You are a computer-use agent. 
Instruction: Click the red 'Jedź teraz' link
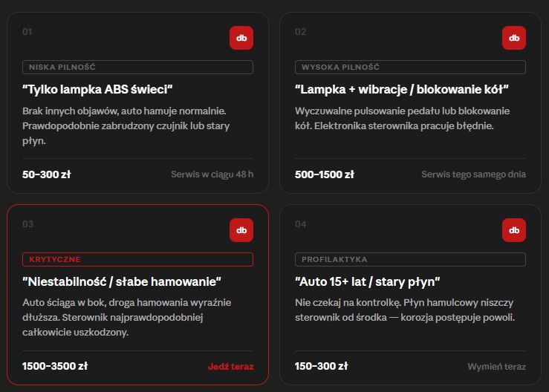point(231,367)
